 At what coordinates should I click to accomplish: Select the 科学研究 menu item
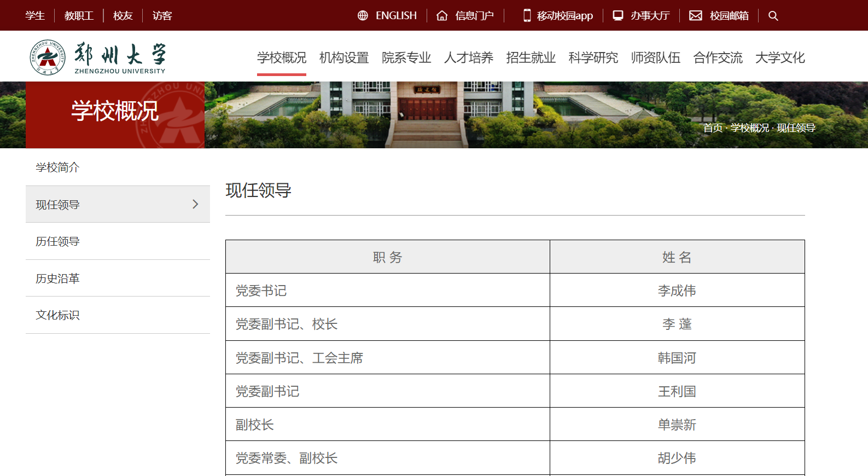(x=593, y=58)
